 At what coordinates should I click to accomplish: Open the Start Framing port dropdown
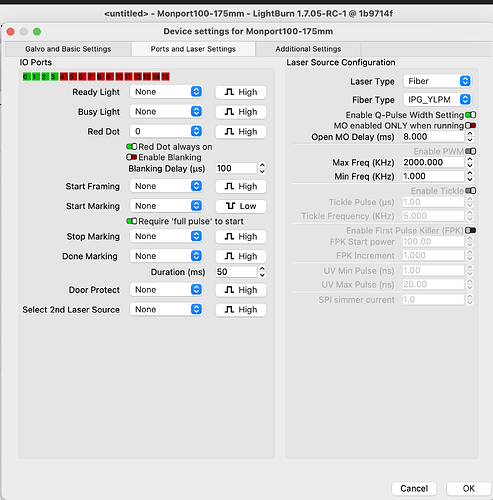[x=166, y=186]
